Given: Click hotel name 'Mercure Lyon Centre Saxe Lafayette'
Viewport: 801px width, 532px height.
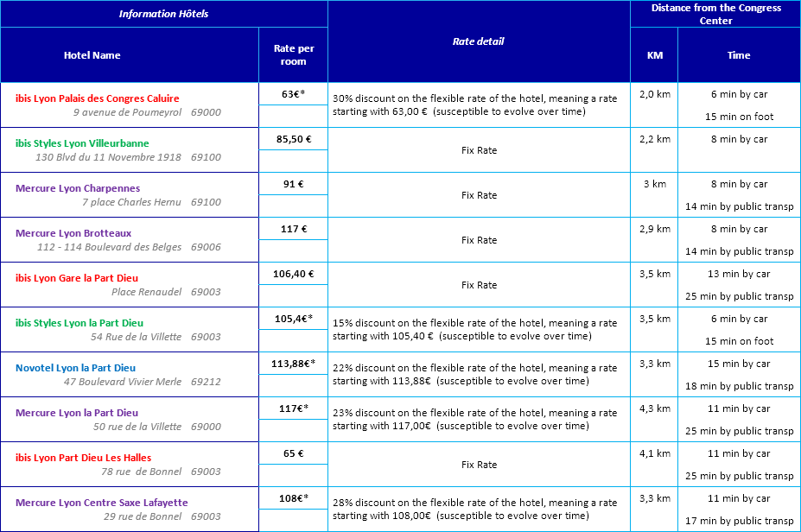Looking at the screenshot, I should click(x=102, y=503).
